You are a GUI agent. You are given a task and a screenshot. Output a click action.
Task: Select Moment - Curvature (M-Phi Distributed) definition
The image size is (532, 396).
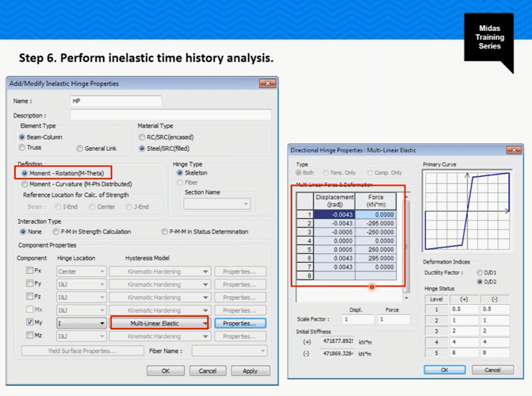(25, 184)
